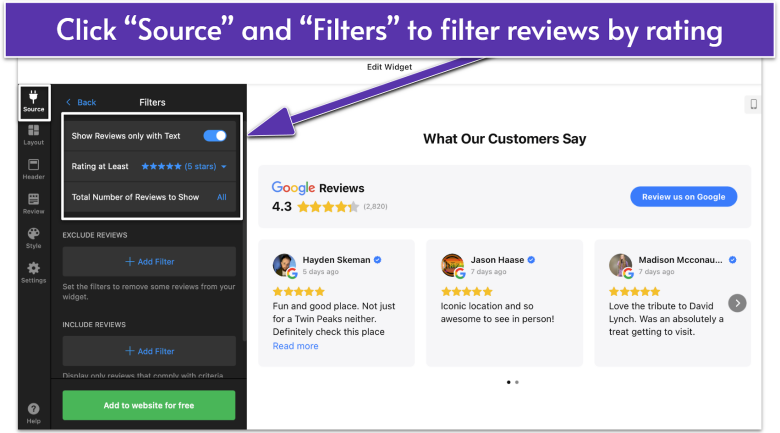Click reviewer name Hayden Skeman
780x433 pixels.
[336, 260]
